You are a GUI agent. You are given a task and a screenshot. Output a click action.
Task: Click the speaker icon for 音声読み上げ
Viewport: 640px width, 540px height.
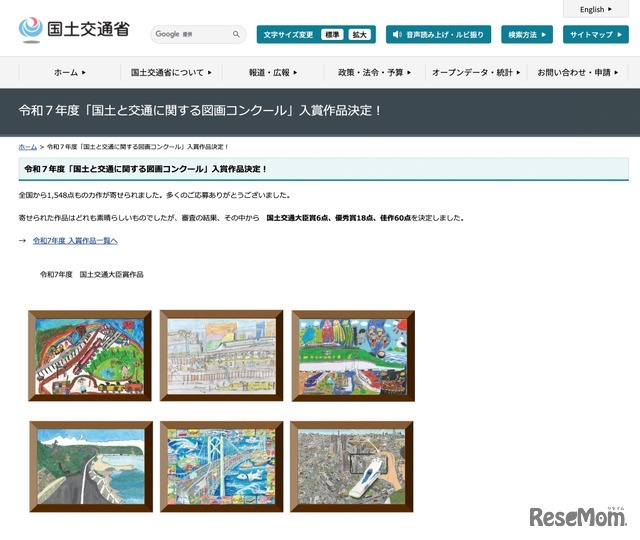pyautogui.click(x=397, y=35)
